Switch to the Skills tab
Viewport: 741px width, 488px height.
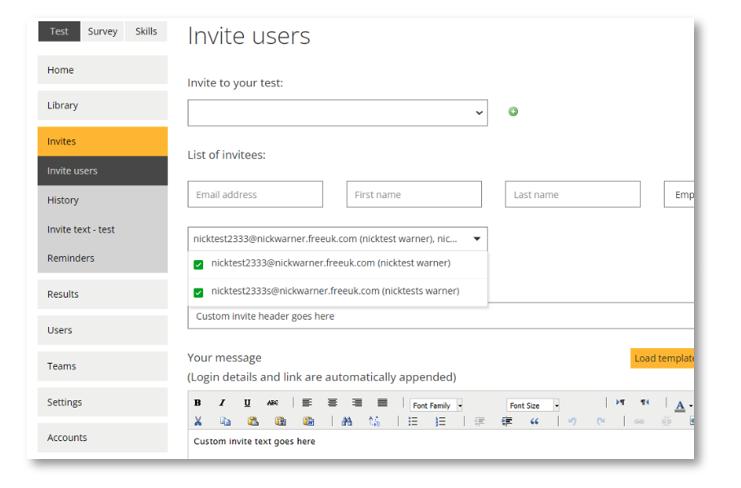point(146,31)
